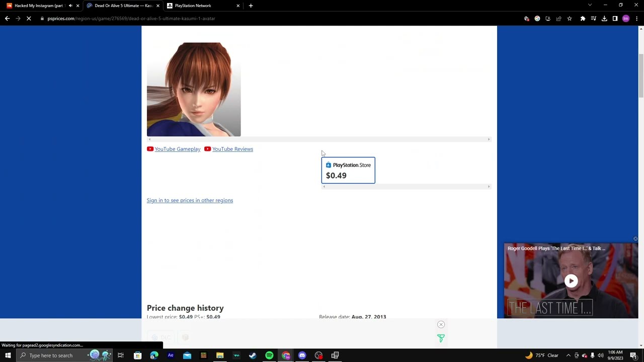
Task: Open Microsoft Store from taskbar
Action: pos(137,355)
